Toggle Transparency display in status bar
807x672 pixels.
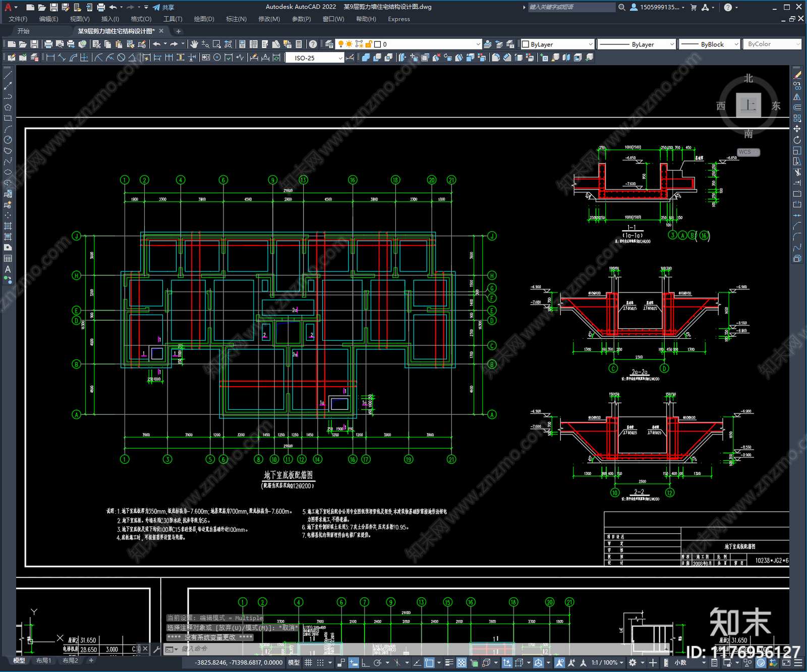462,662
